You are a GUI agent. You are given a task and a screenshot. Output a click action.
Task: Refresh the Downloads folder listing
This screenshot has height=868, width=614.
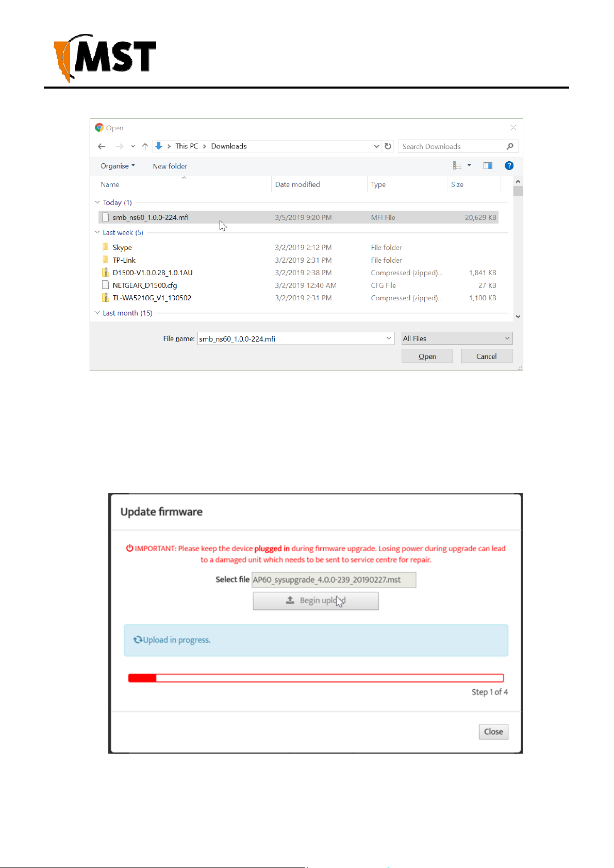pyautogui.click(x=388, y=146)
